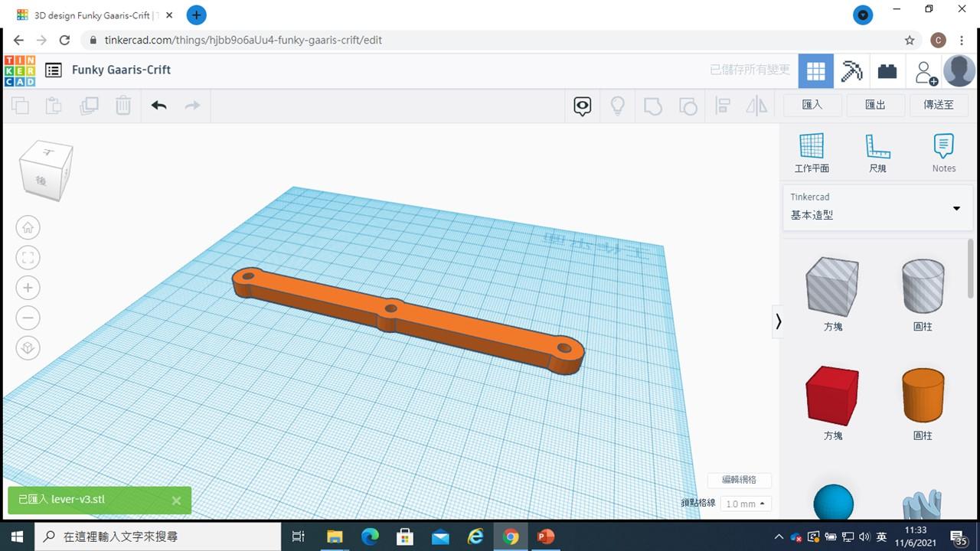Viewport: 980px width, 551px height.
Task: Click the Group shapes icon
Action: [x=652, y=106]
